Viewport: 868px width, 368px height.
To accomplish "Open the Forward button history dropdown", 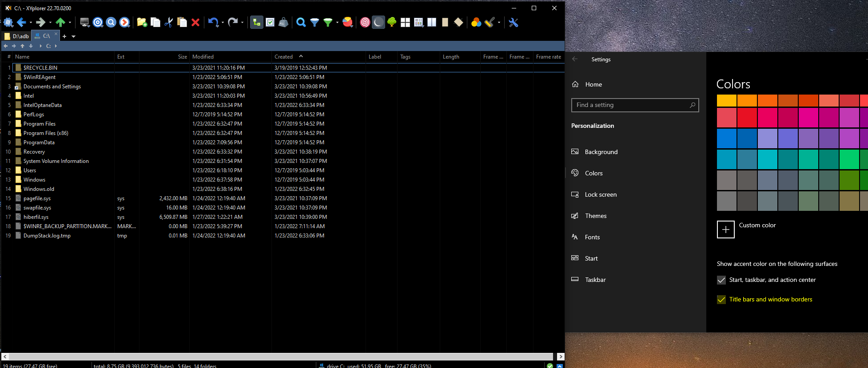I will [x=50, y=23].
